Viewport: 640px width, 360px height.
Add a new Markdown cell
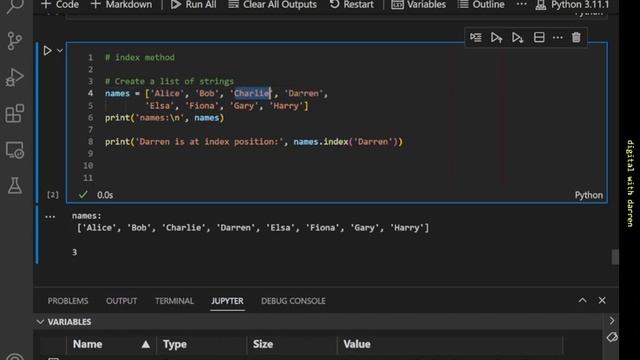pyautogui.click(x=121, y=5)
